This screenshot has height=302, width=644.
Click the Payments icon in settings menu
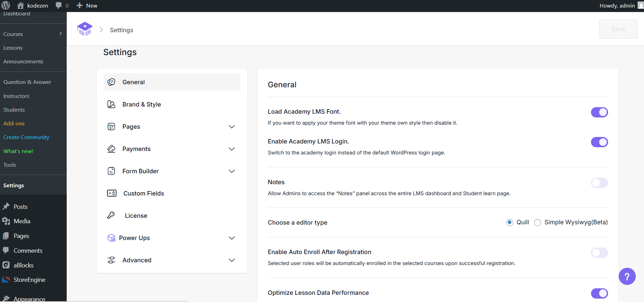click(111, 149)
